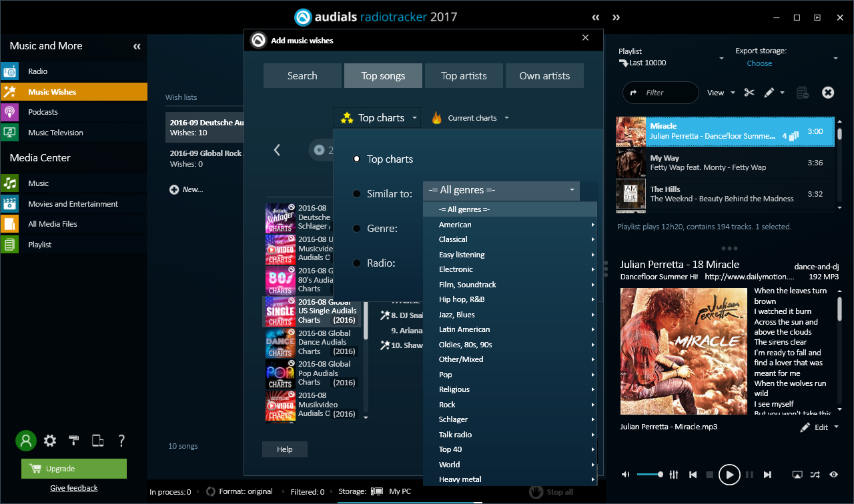Click the mobile devices icon
This screenshot has width=854, height=504.
pos(97,441)
